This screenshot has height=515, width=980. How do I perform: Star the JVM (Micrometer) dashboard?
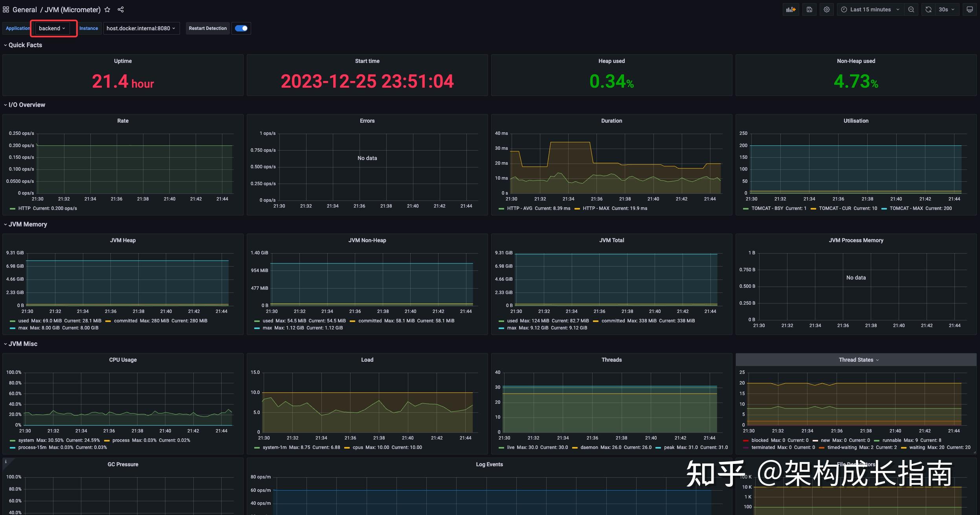(107, 9)
